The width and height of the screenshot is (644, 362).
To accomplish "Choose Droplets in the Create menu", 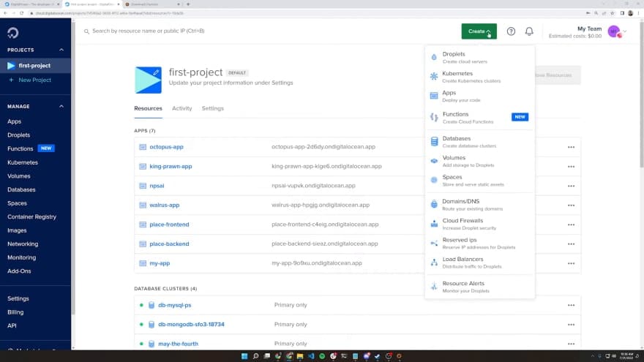I will click(480, 58).
